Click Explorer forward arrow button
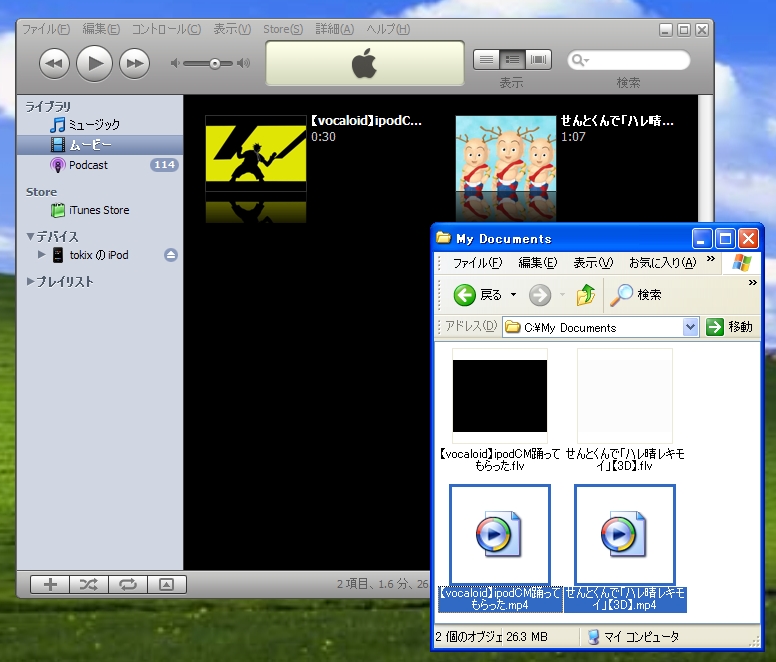The height and width of the screenshot is (662, 776). tap(539, 295)
